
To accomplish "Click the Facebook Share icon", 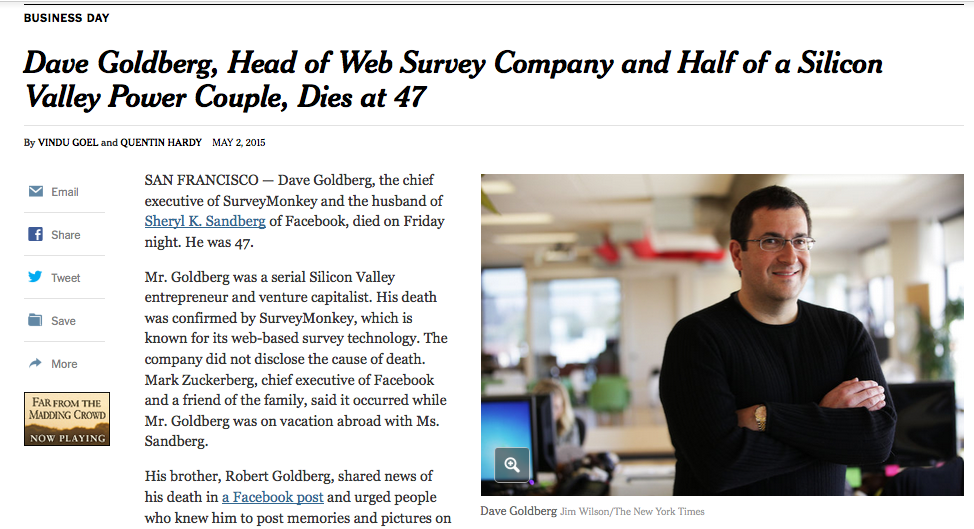I will (35, 234).
